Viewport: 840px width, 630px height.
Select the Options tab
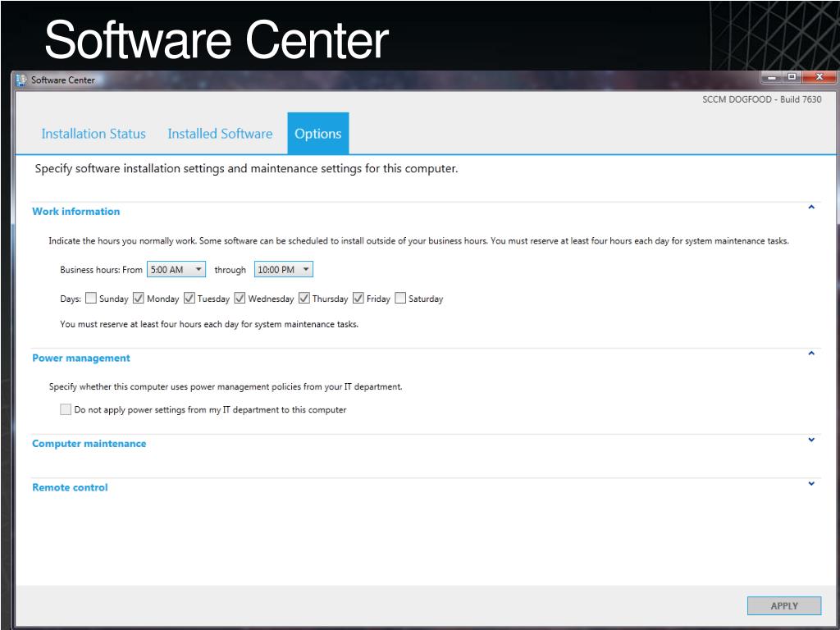(318, 134)
